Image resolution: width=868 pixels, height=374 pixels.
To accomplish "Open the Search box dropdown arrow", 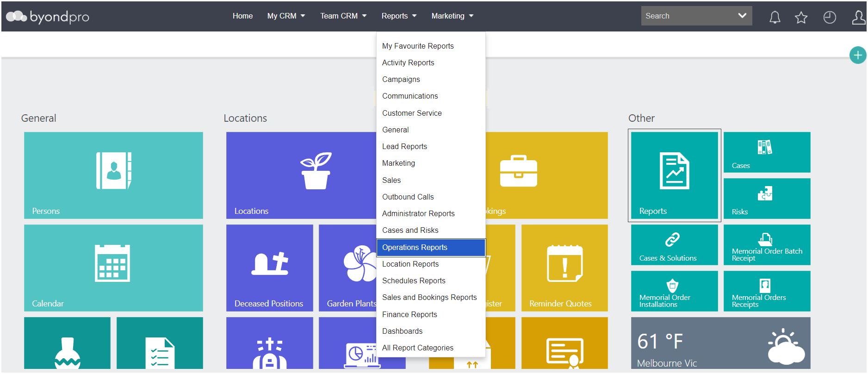I will click(742, 16).
